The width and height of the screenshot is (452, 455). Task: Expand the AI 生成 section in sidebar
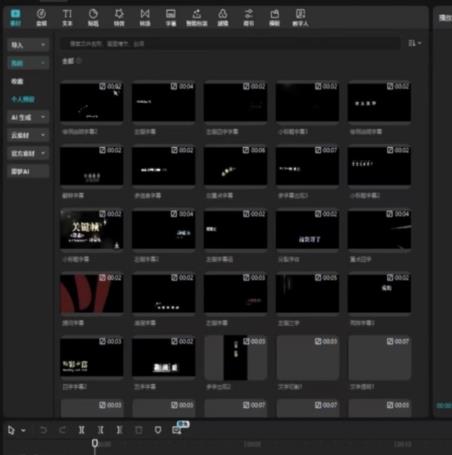point(28,117)
